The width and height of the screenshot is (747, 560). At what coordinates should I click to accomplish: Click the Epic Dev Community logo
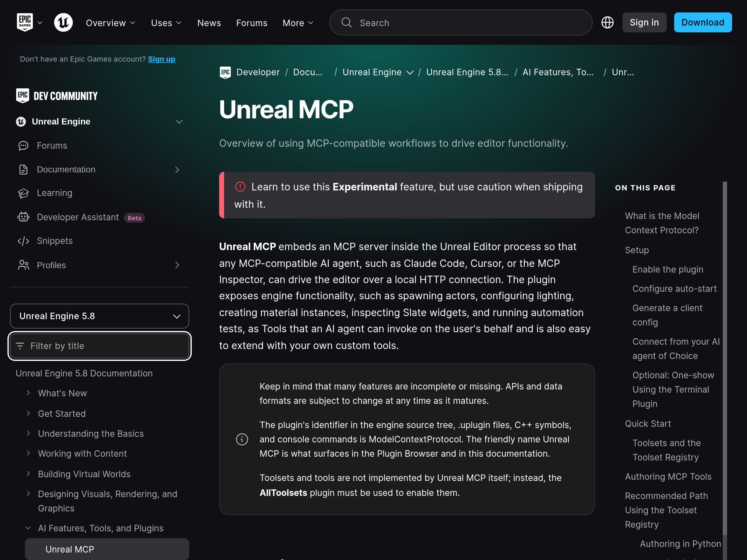tap(57, 96)
